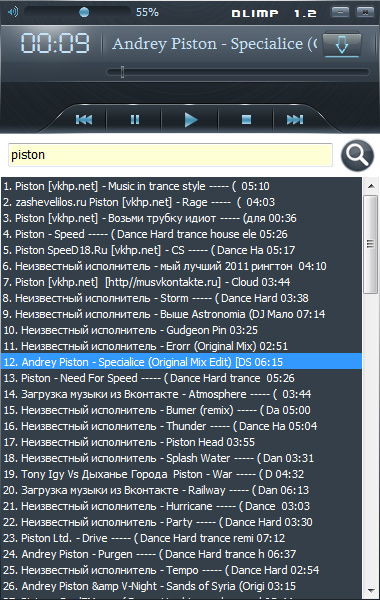Select track 7 'Piston - Cloud'
380x600 pixels.
click(181, 282)
